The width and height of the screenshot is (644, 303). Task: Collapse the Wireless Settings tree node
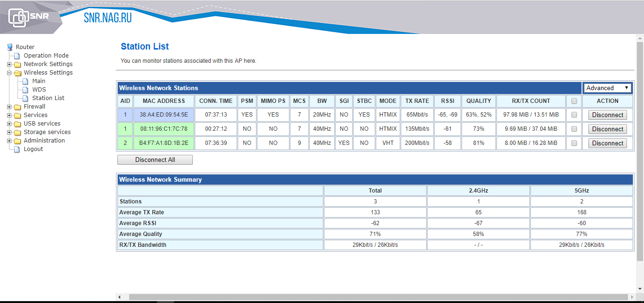(x=9, y=73)
